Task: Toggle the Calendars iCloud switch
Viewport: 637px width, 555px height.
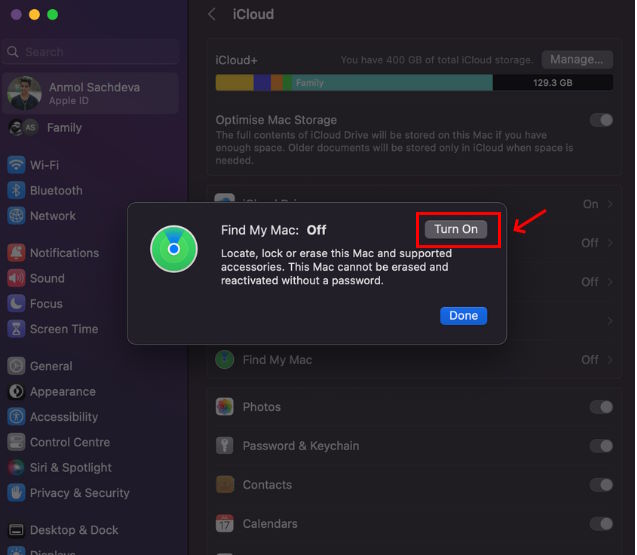Action: click(x=602, y=524)
